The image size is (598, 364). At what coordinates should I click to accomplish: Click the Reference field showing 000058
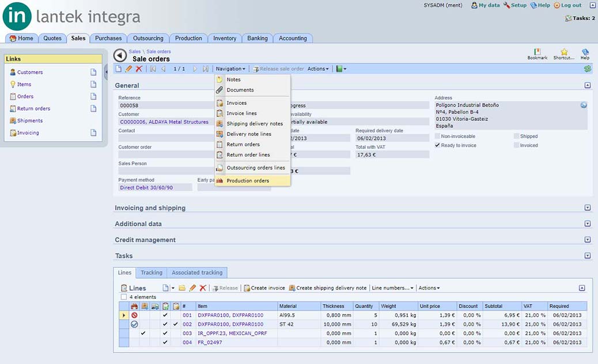[166, 105]
